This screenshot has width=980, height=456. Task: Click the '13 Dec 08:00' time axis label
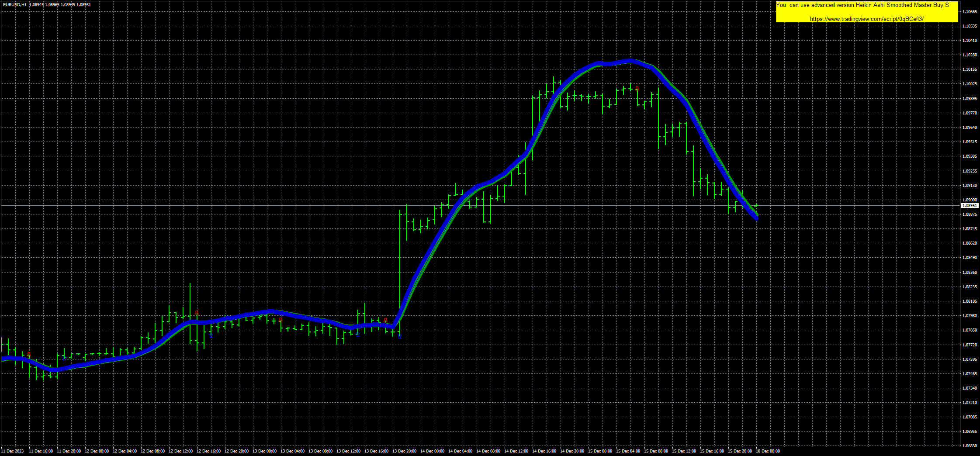coord(320,451)
